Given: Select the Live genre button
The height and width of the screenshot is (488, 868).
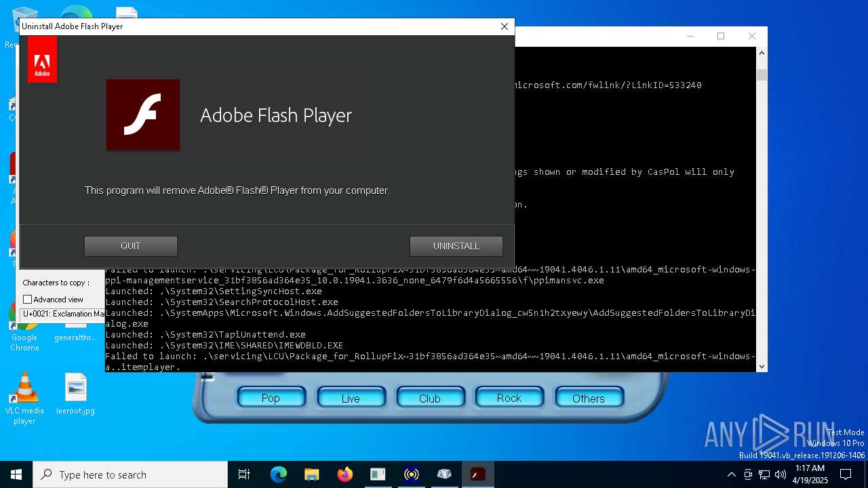Looking at the screenshot, I should (x=351, y=399).
